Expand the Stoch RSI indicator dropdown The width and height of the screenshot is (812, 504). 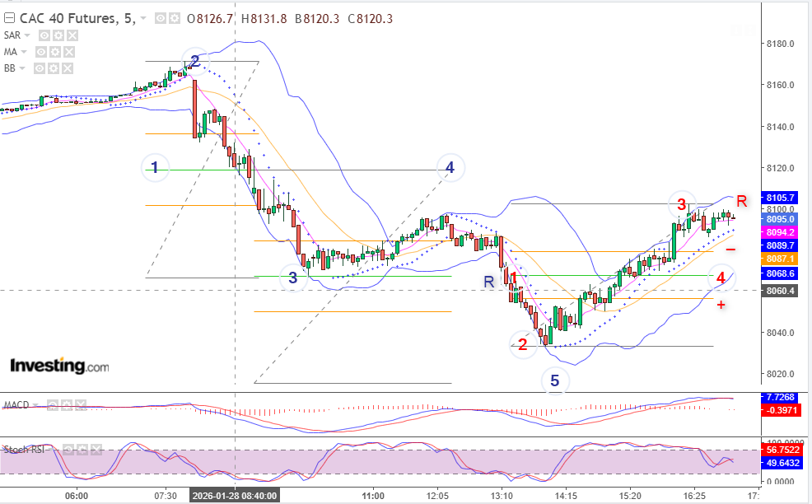click(51, 450)
